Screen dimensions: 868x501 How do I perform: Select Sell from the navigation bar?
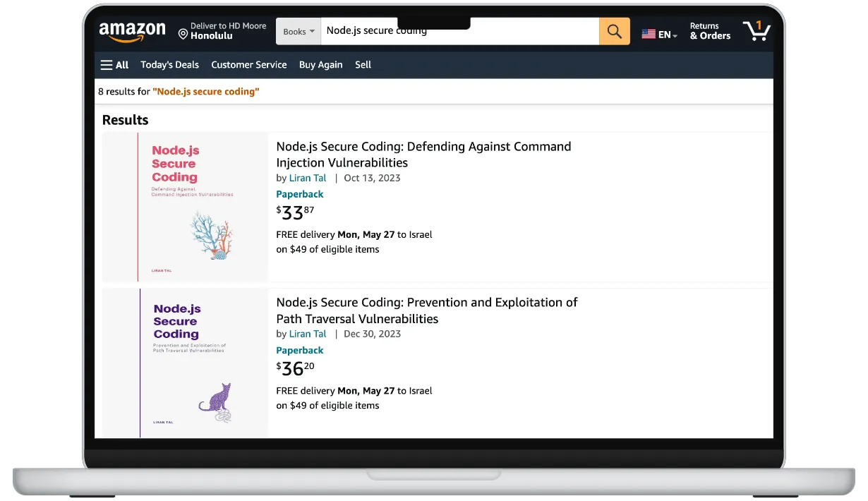363,64
